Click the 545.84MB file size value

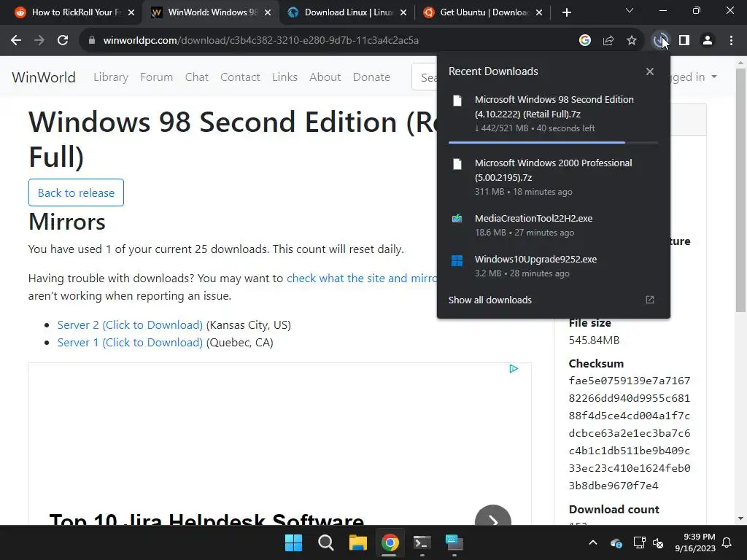pos(594,341)
